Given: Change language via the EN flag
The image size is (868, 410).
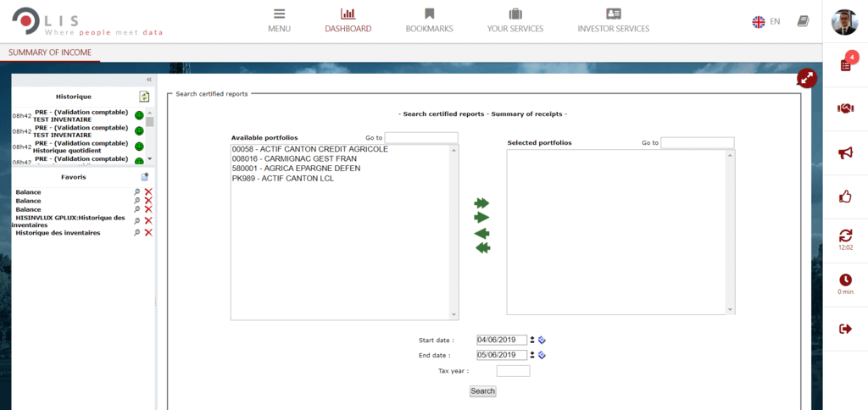Looking at the screenshot, I should coord(766,21).
